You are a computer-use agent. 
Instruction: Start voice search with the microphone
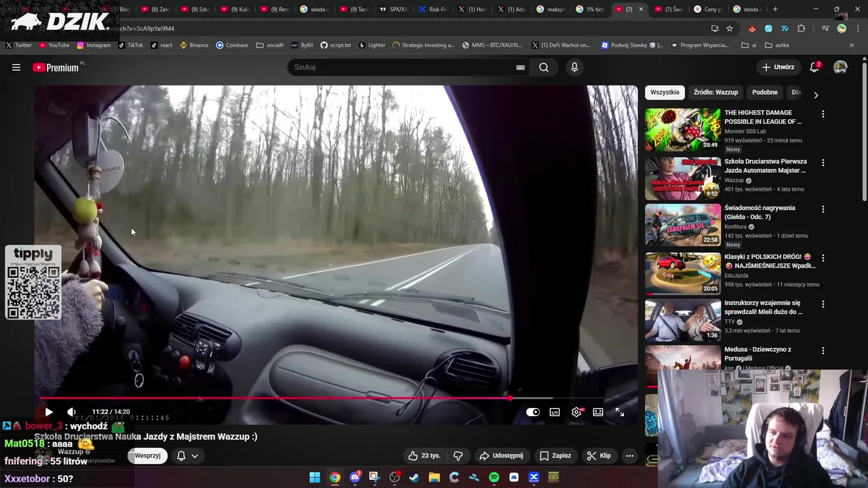pos(574,67)
